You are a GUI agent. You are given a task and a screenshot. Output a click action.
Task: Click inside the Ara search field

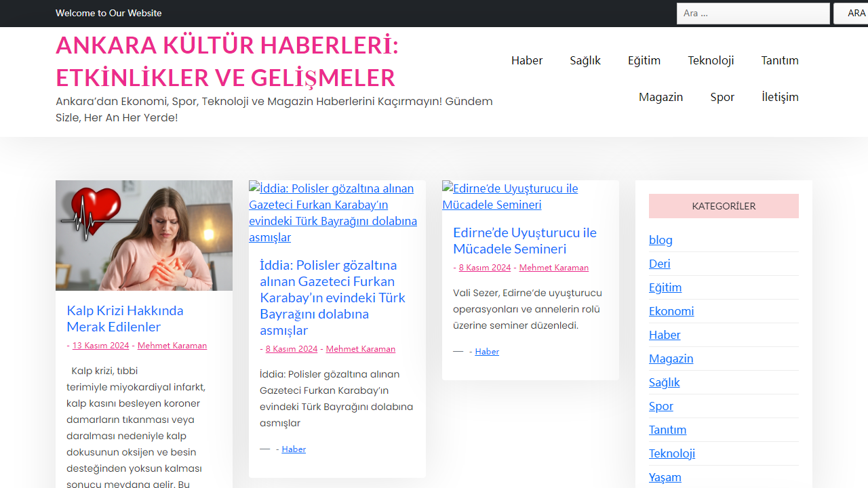click(x=753, y=13)
